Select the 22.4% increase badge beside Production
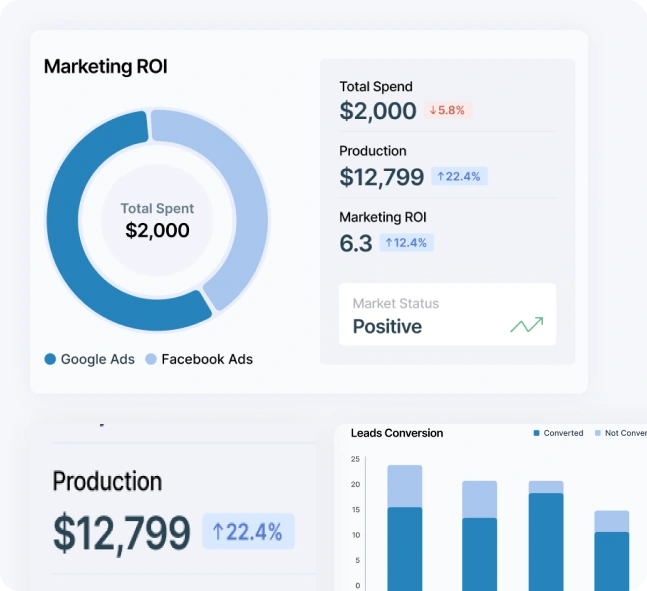This screenshot has height=591, width=647. click(x=459, y=176)
